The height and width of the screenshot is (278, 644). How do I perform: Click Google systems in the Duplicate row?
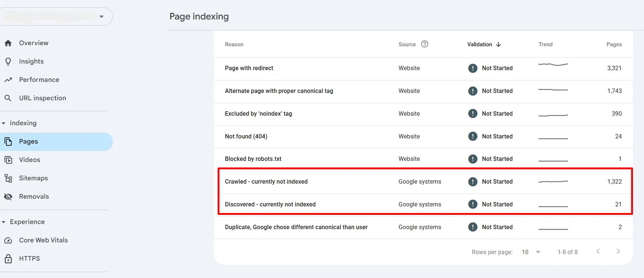(x=420, y=227)
